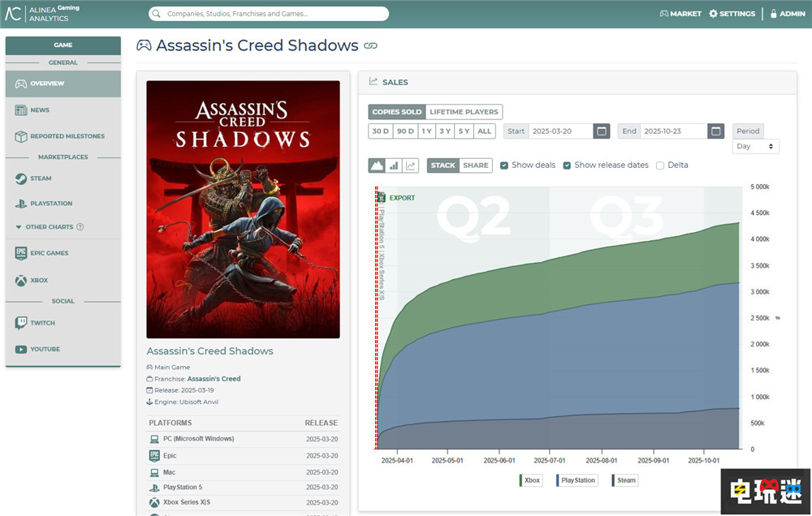Select the area chart type icon

click(377, 166)
